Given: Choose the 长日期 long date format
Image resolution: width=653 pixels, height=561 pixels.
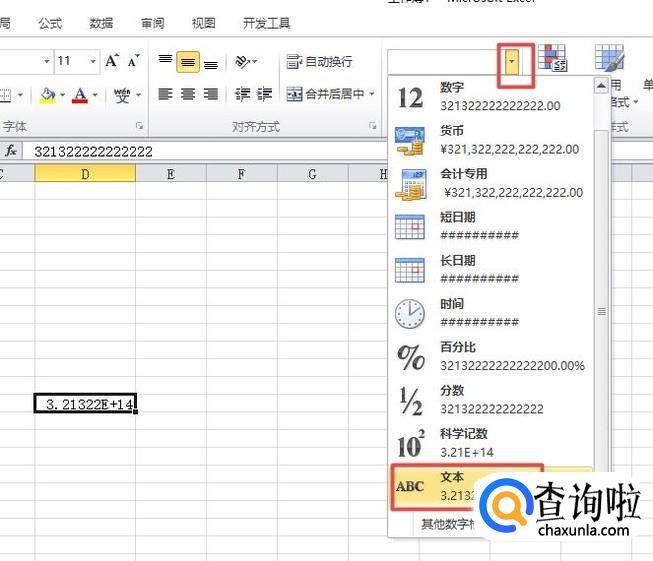Looking at the screenshot, I should point(491,271).
